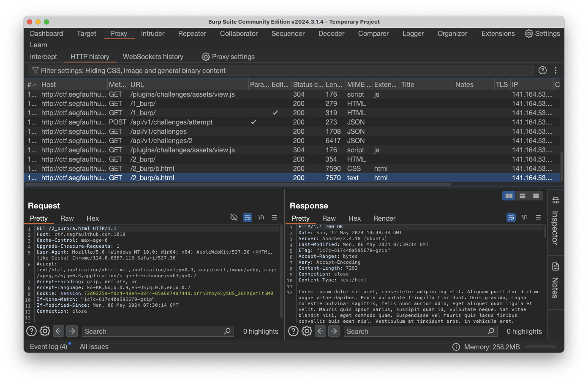Image resolution: width=588 pixels, height=384 pixels.
Task: Focus the Request search field
Action: [x=158, y=331]
